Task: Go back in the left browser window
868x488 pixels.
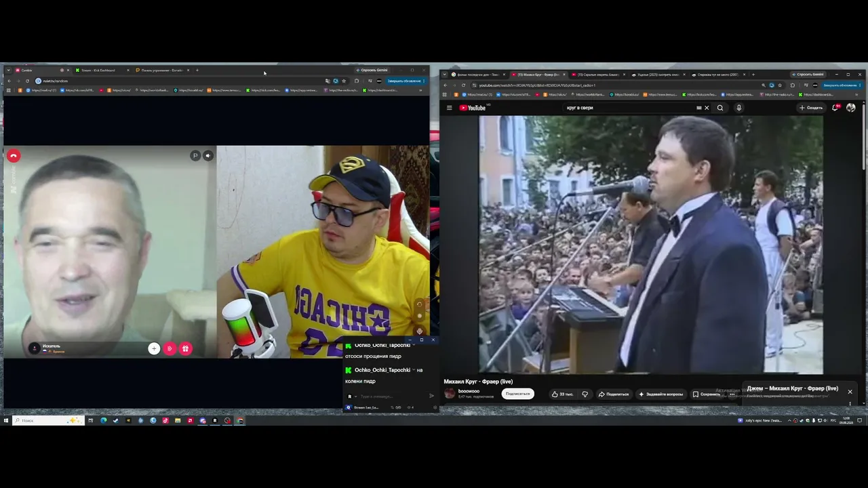Action: 9,81
